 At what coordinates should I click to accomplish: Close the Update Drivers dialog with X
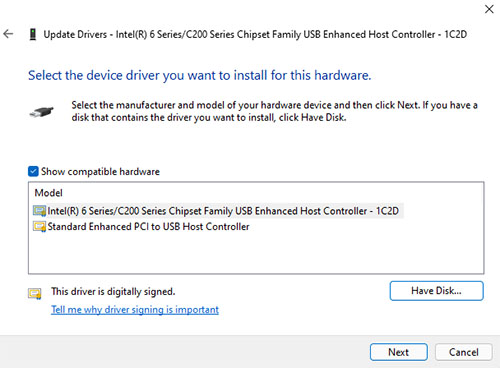[x=489, y=9]
